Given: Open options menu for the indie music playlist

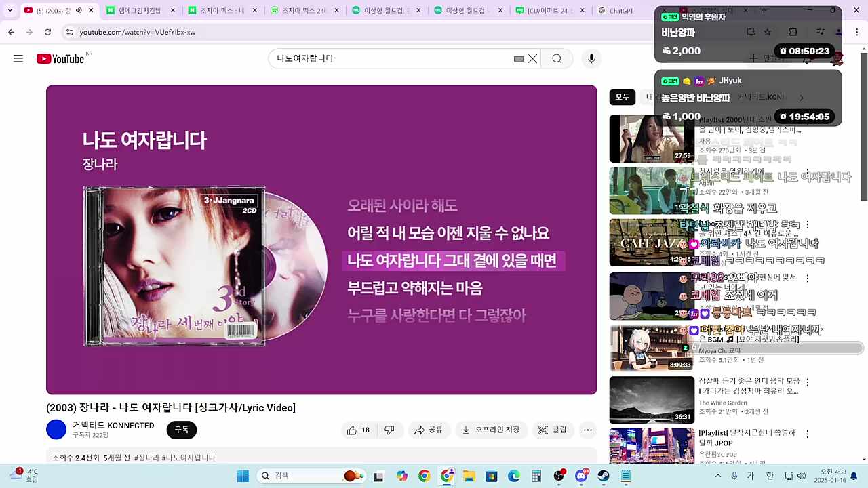Looking at the screenshot, I should [x=808, y=382].
